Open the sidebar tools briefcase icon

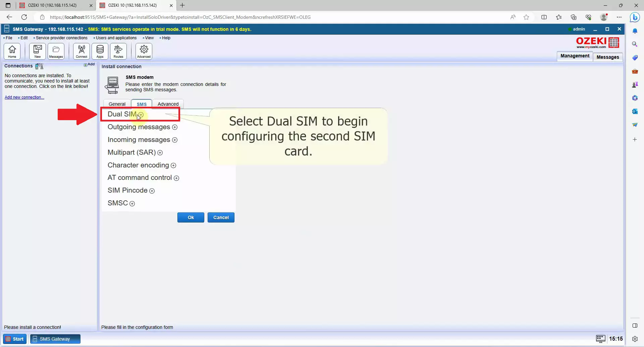click(x=635, y=71)
